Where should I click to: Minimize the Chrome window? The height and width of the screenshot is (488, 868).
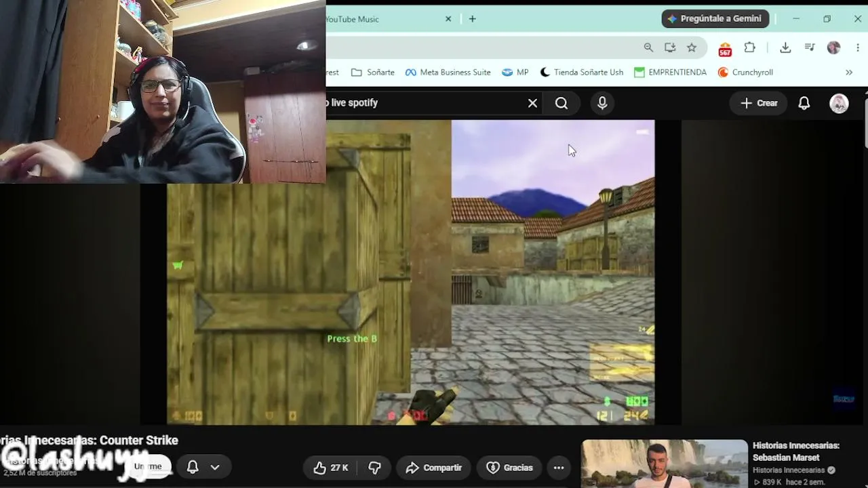[x=796, y=19]
